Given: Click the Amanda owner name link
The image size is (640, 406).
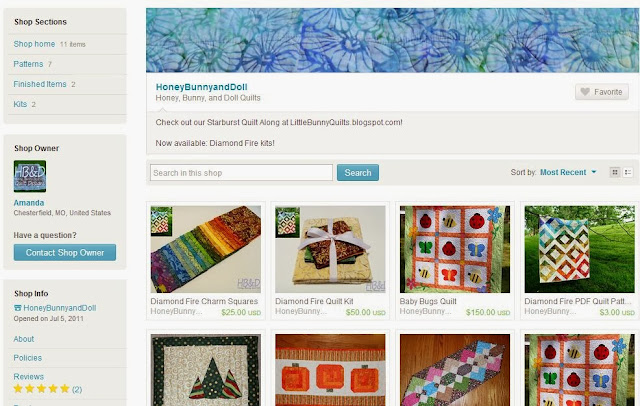Looking at the screenshot, I should coord(29,203).
